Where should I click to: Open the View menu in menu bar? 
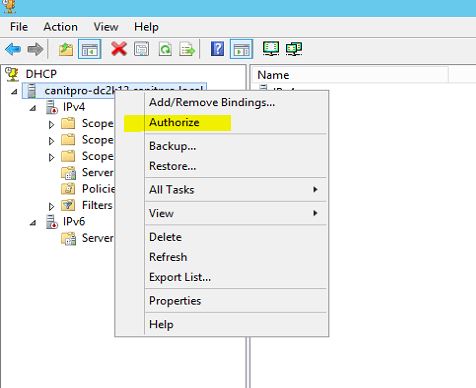click(106, 27)
